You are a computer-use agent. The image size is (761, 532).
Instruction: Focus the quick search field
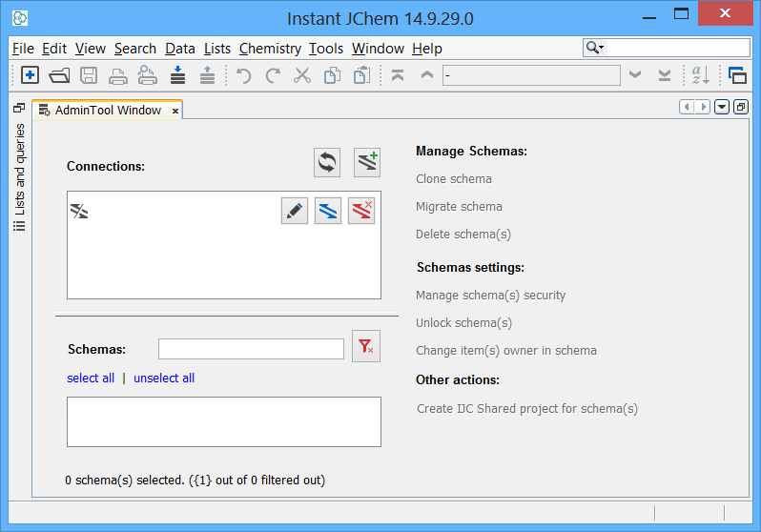pos(677,48)
